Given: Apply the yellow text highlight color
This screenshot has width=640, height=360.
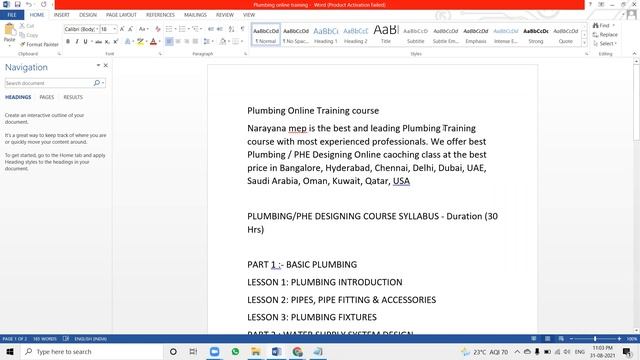Looking at the screenshot, I should coord(140,42).
